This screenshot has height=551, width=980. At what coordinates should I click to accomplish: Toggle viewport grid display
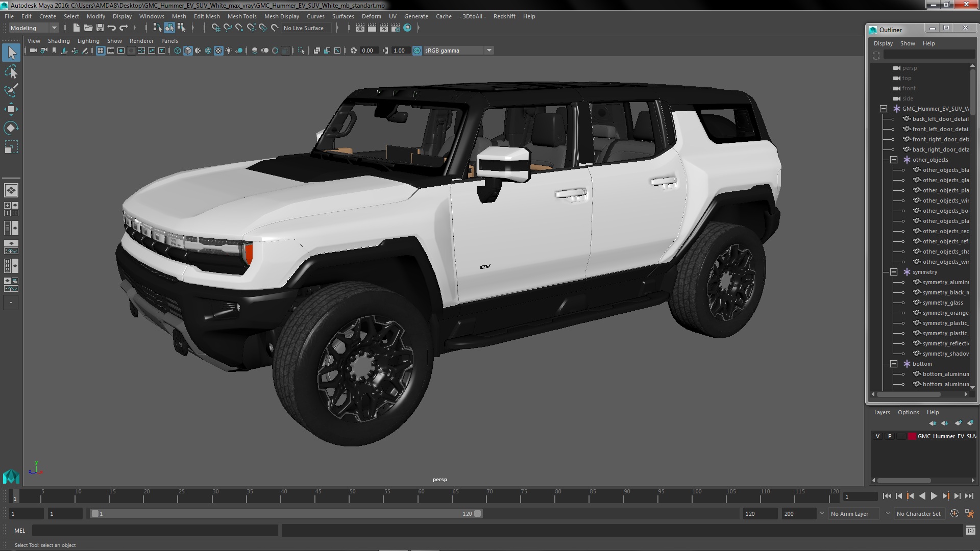click(101, 51)
